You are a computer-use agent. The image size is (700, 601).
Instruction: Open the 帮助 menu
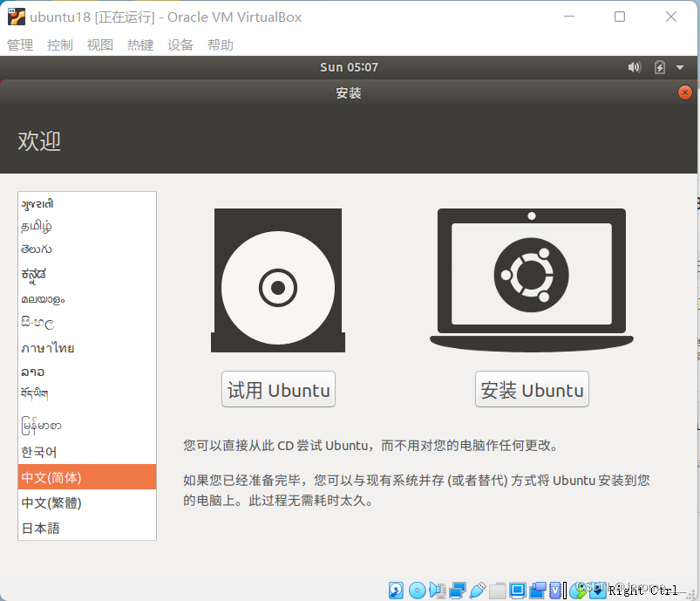pyautogui.click(x=221, y=44)
